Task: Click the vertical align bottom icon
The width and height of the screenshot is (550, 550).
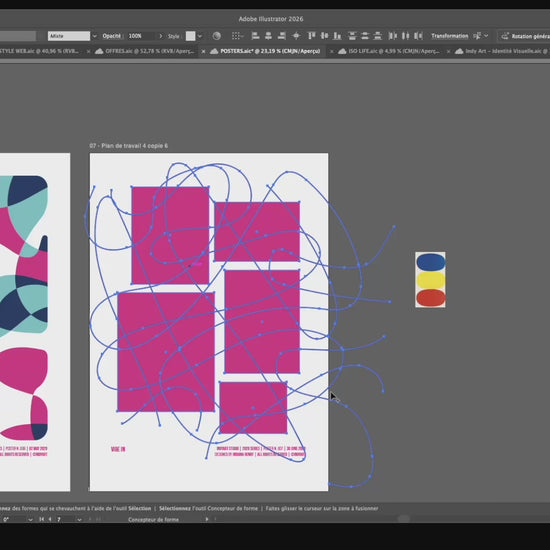Action: click(337, 36)
